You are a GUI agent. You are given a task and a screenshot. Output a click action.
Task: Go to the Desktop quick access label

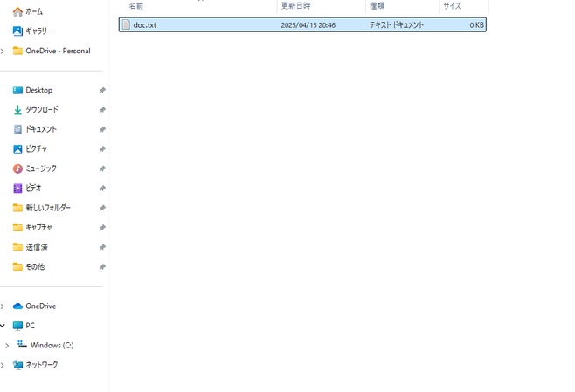click(38, 90)
